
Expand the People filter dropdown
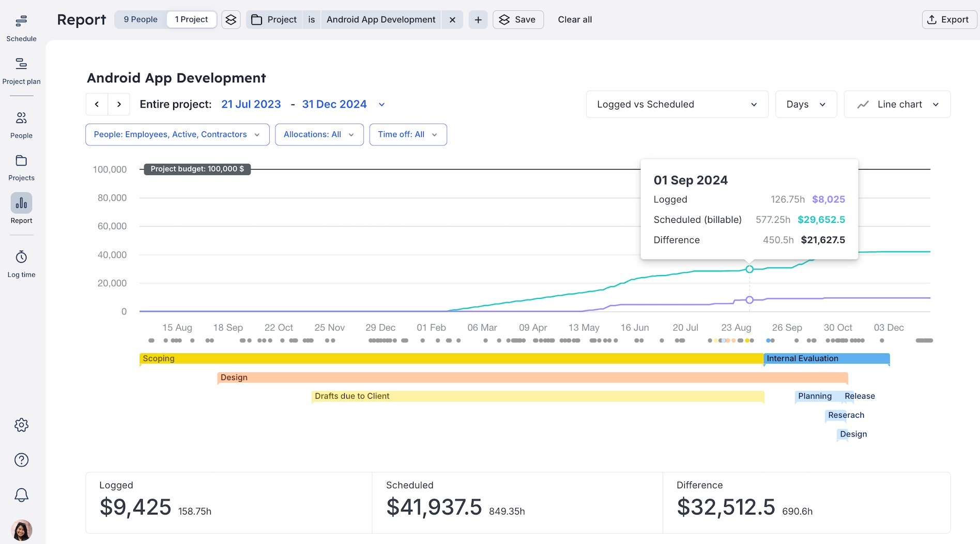177,134
